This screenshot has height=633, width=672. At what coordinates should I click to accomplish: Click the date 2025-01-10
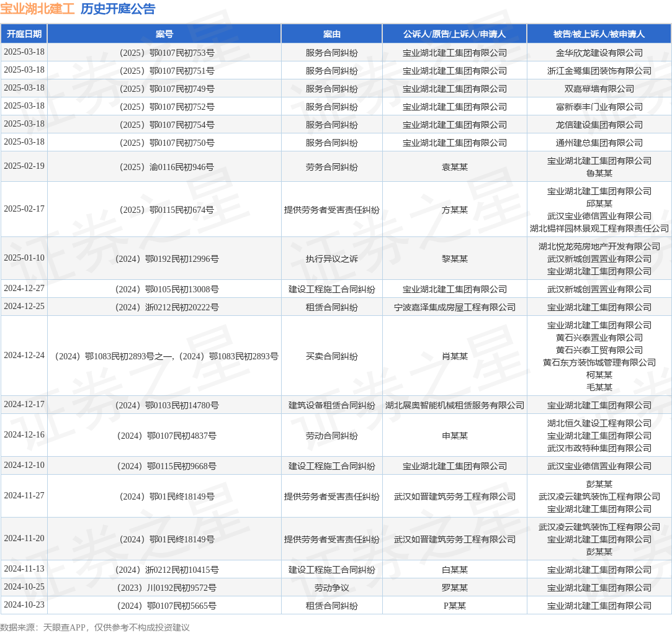pos(24,258)
